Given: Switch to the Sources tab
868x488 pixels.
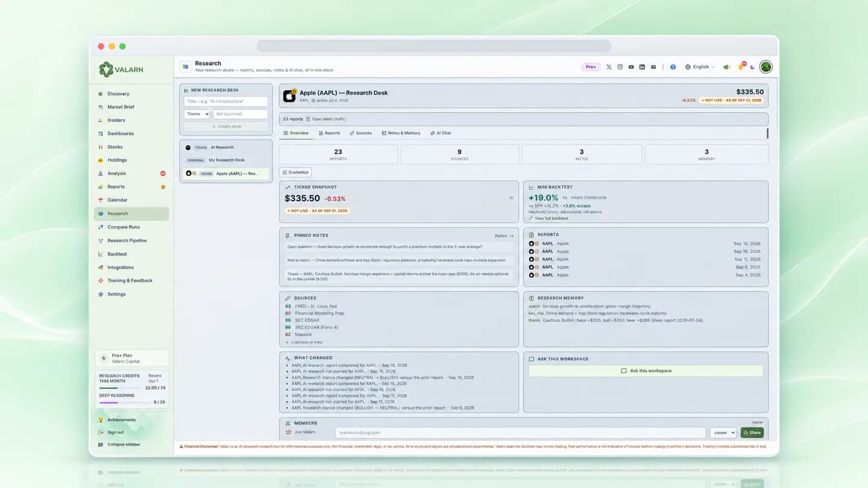Looking at the screenshot, I should pyautogui.click(x=360, y=133).
